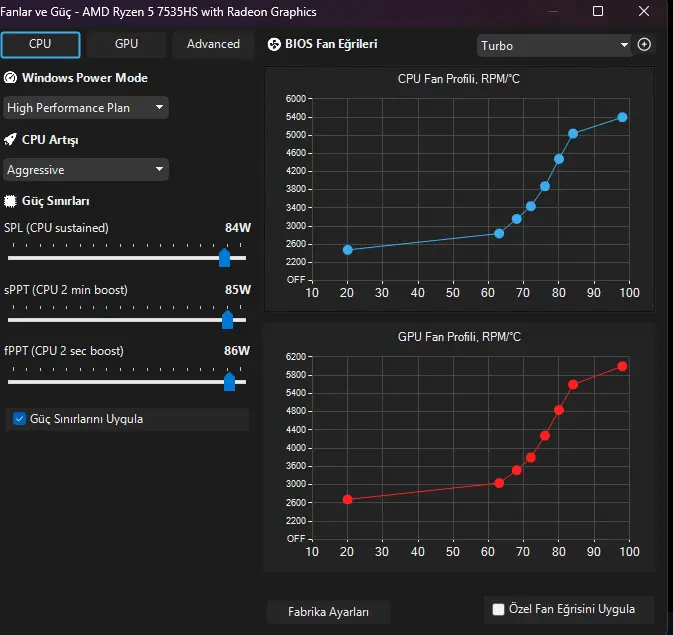Click the Windows Power Mode gauge icon

[10, 78]
